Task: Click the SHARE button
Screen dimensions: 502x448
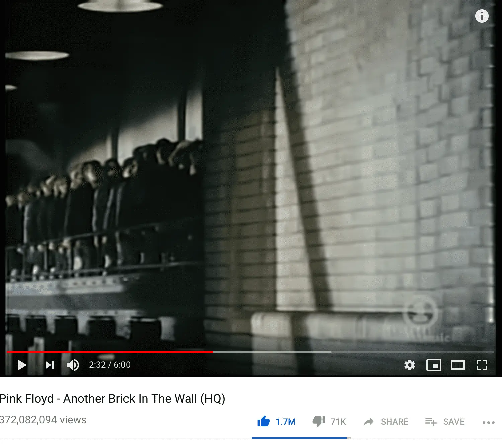Action: (x=386, y=422)
